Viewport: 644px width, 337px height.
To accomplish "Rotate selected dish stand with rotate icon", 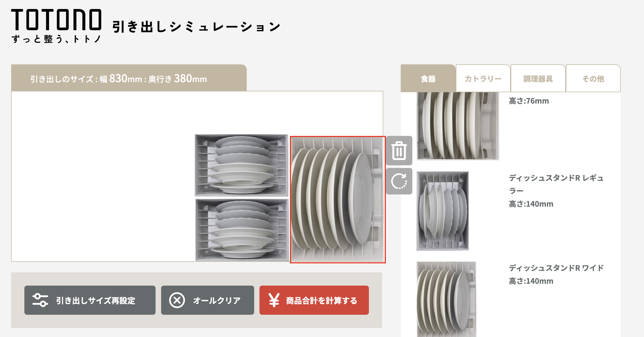I will coord(399,181).
